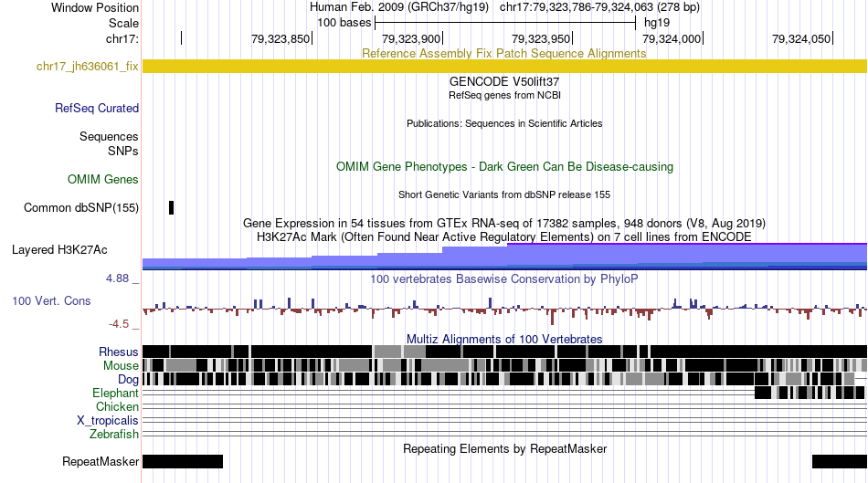
Task: Click the RefSeq genes from NCBI title
Action: (x=504, y=95)
